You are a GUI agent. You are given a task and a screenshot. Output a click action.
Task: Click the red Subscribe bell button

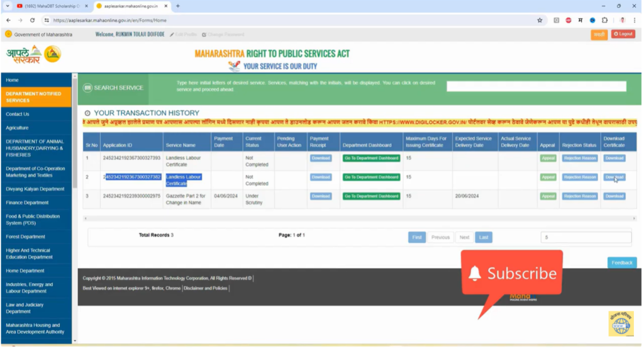click(x=512, y=274)
